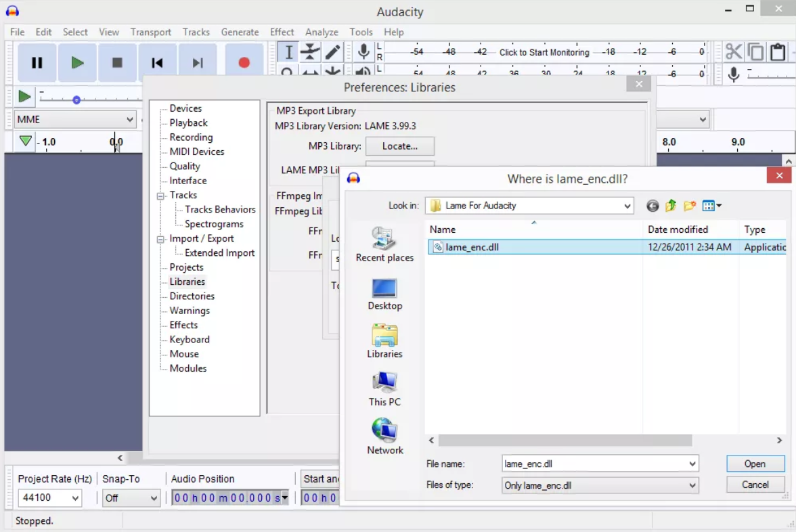Click the timeline green triangle pin icon
The width and height of the screenshot is (796, 532).
(26, 141)
